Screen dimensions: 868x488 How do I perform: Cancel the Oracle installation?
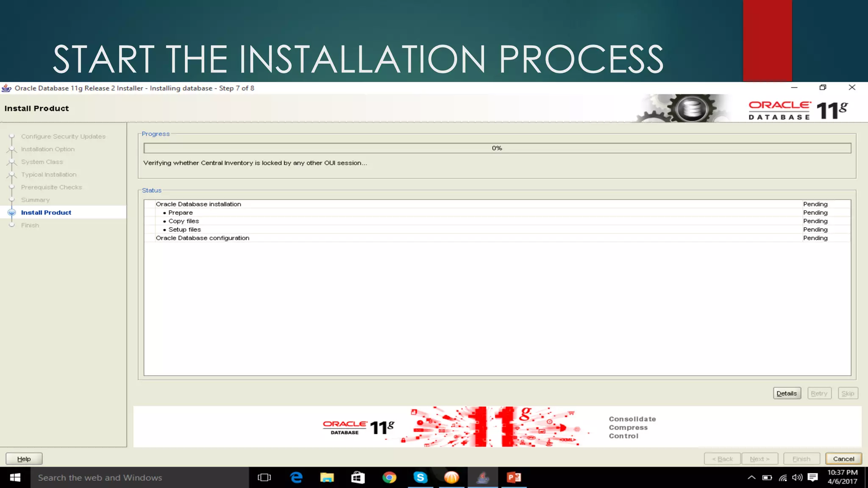tap(843, 459)
